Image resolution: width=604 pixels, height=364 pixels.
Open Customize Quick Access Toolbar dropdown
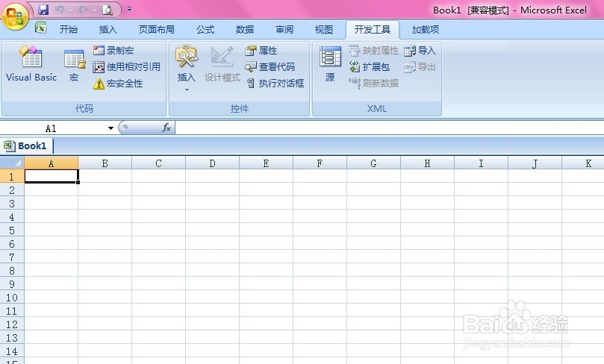coord(129,9)
